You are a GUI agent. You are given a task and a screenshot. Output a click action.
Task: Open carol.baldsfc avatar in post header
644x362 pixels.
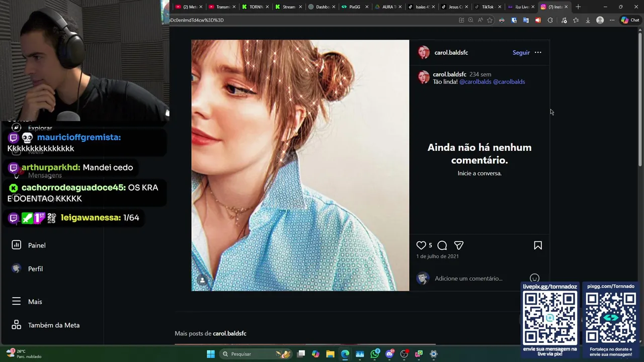424,52
